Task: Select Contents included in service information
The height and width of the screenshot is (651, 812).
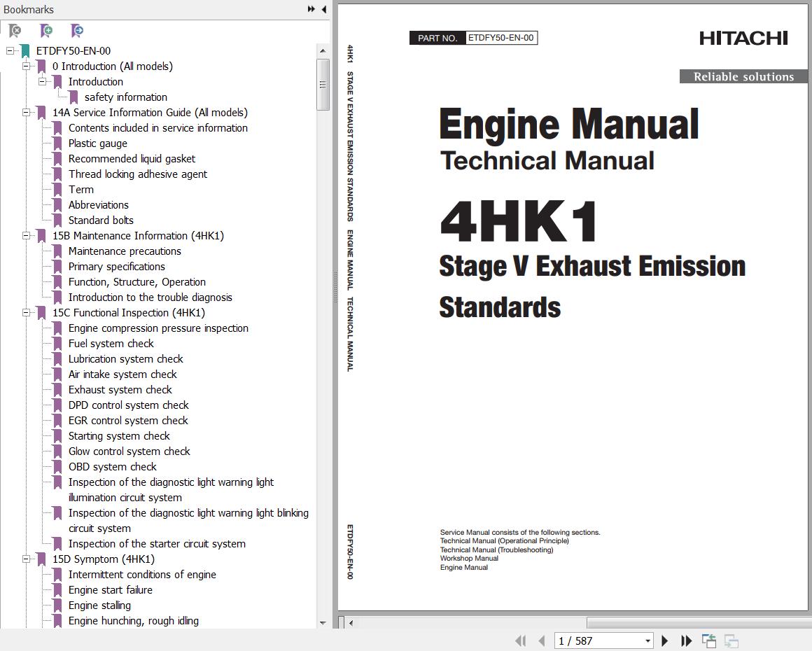Action: pos(158,128)
